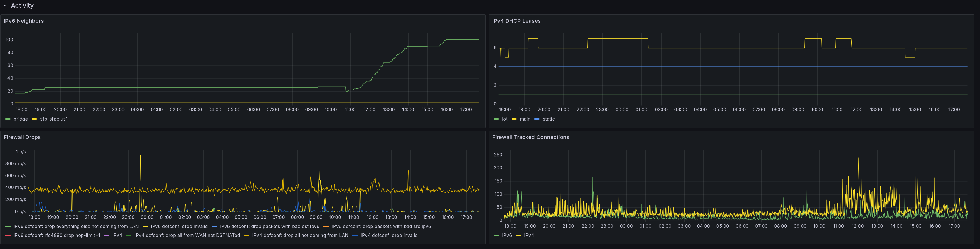The height and width of the screenshot is (249, 980).
Task: Click yellow color swatch beside sfp-sfpplus1
Action: tap(35, 119)
